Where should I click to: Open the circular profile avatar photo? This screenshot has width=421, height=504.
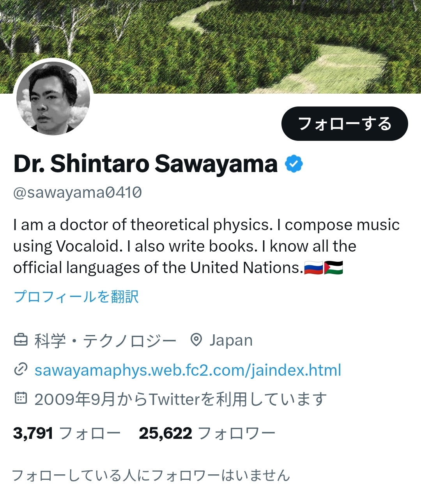(53, 98)
